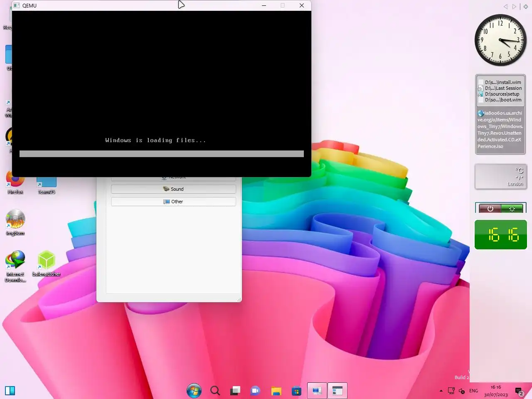Screen dimensions: 532x399
Task: Open the taskbar clock showing 30/07/2023
Action: (496, 391)
